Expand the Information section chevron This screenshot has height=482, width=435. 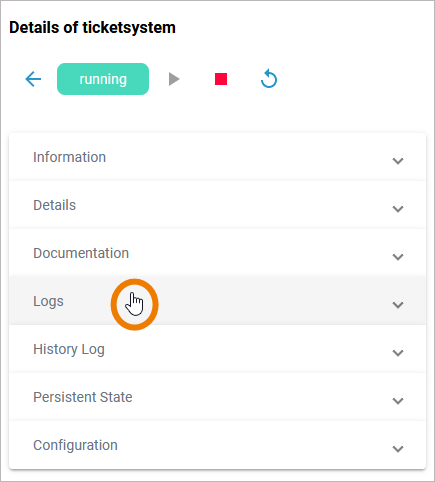pyautogui.click(x=398, y=161)
